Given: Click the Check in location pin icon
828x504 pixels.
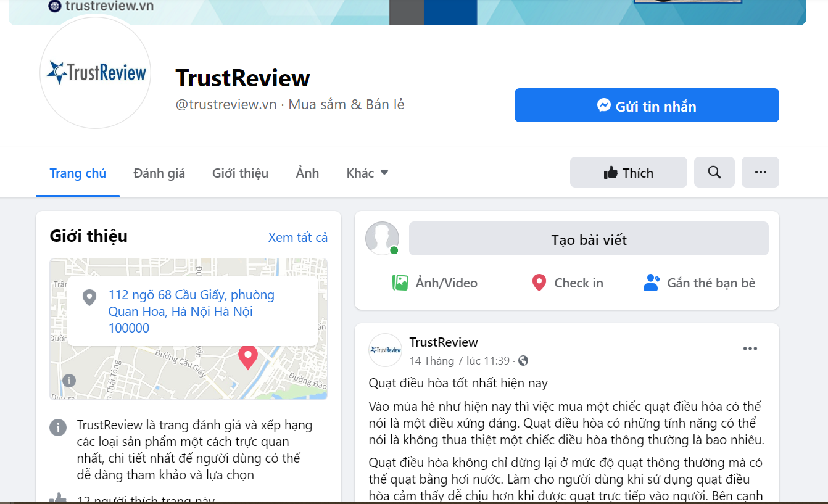Looking at the screenshot, I should [539, 283].
